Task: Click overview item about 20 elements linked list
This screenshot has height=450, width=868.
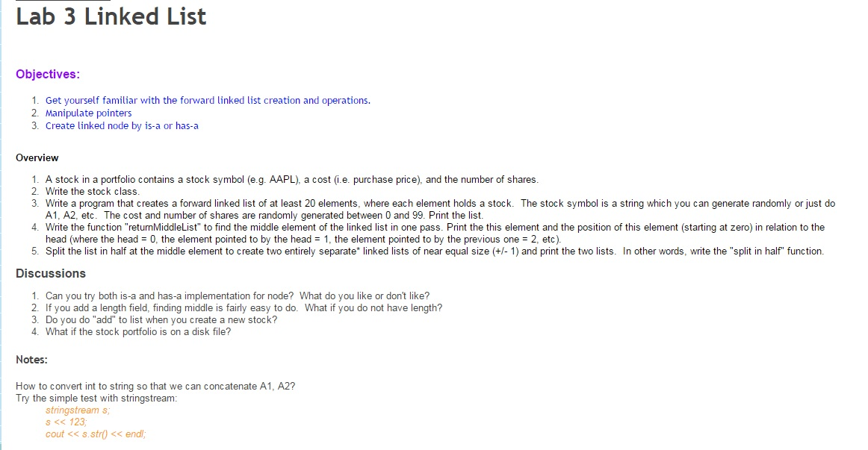Action: 440,209
